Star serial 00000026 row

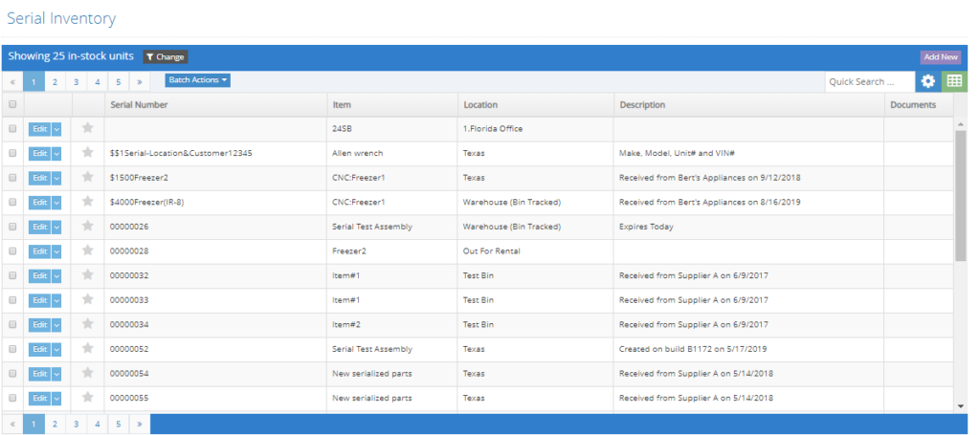(x=87, y=226)
